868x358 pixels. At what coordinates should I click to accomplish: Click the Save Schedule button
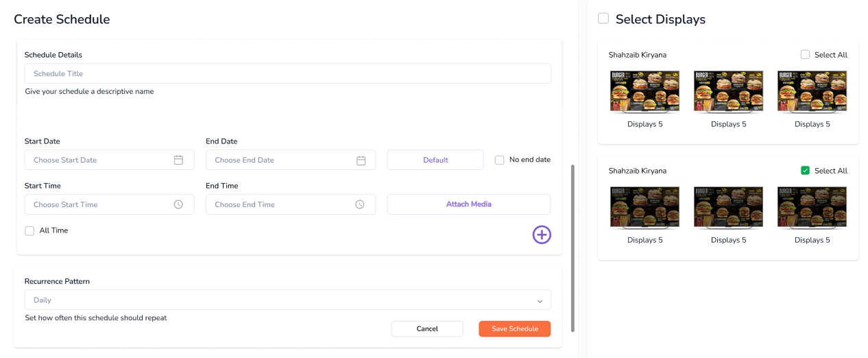coord(514,329)
